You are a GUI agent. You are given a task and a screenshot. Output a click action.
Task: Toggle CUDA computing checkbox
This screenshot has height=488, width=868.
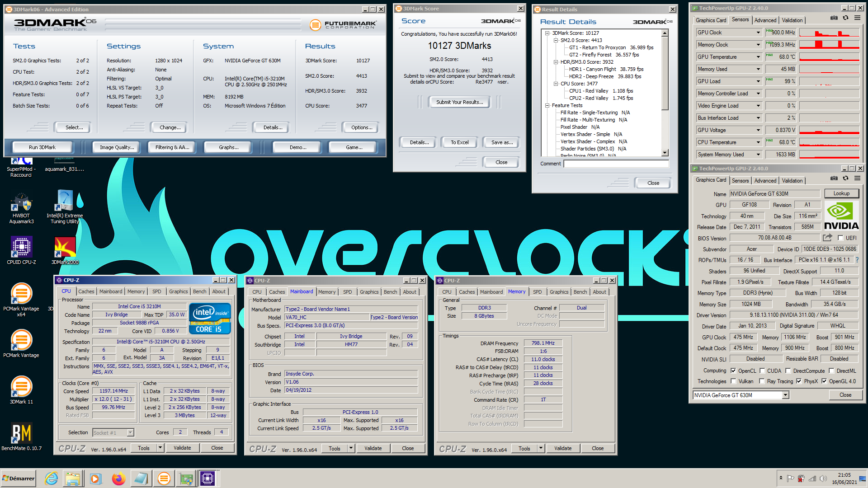762,371
